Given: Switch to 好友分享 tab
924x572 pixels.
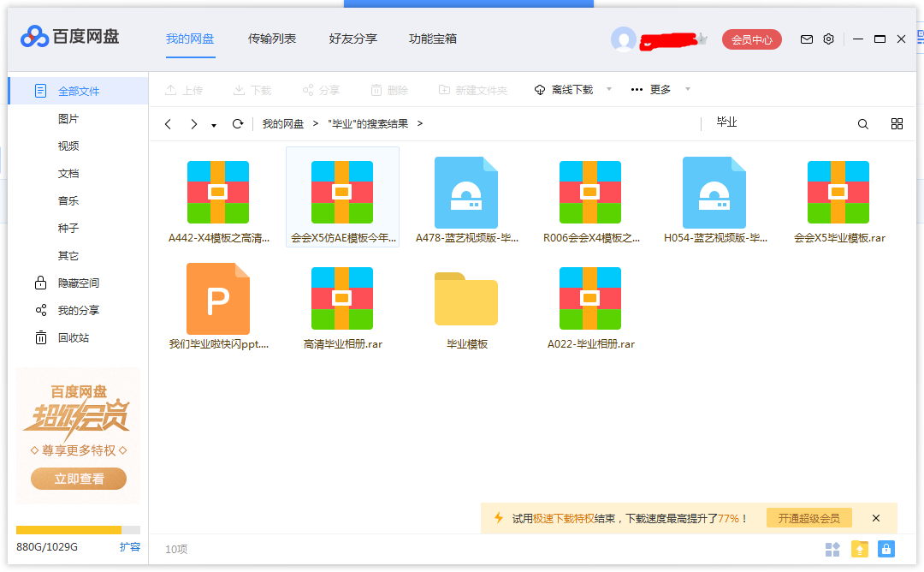Looking at the screenshot, I should pyautogui.click(x=353, y=39).
